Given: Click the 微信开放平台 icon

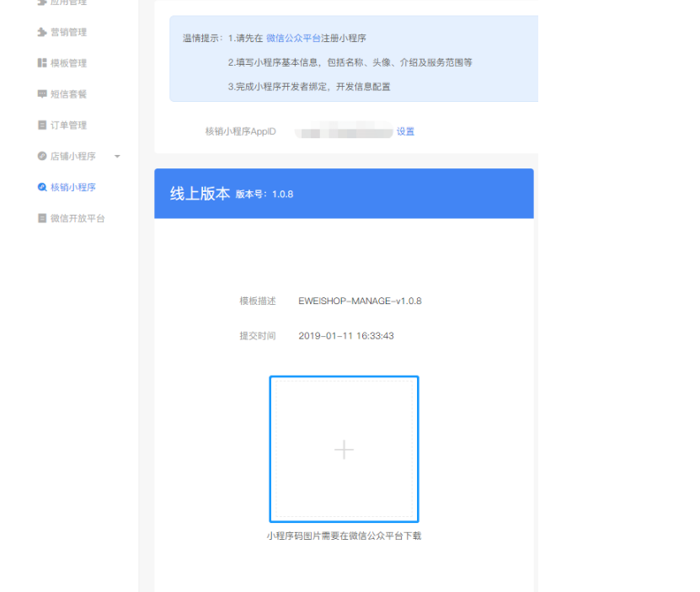Looking at the screenshot, I should point(42,218).
